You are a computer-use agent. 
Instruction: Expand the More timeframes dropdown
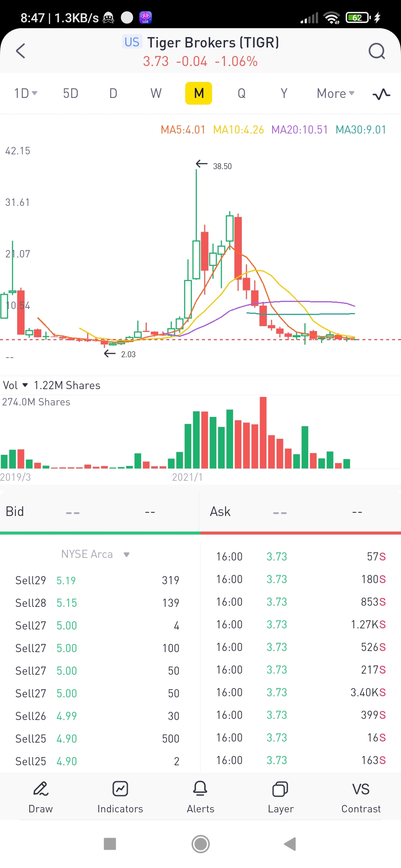pos(335,93)
